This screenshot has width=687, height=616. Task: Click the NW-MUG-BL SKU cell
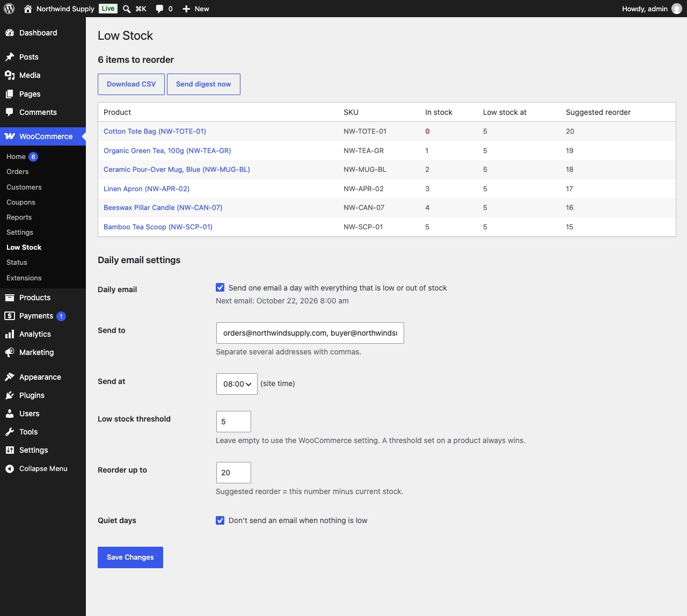(x=365, y=170)
